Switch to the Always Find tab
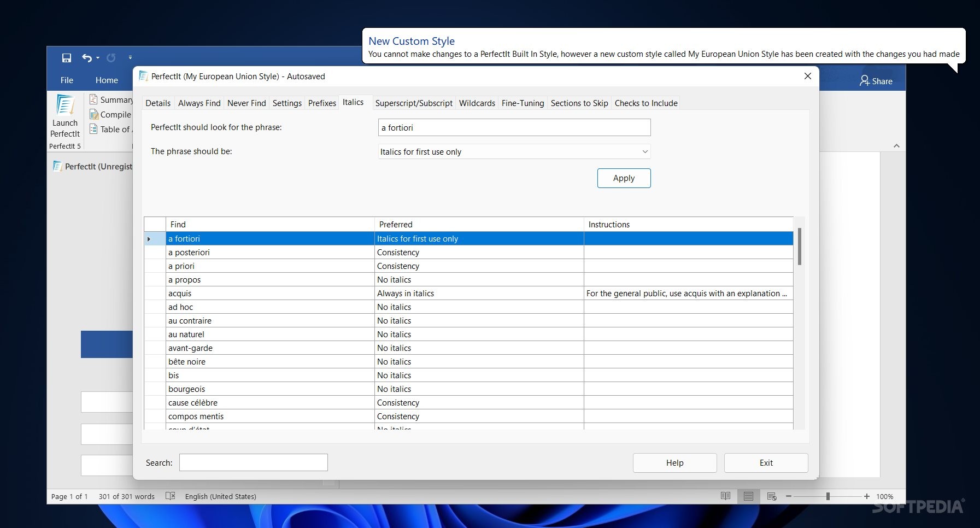 pos(199,103)
